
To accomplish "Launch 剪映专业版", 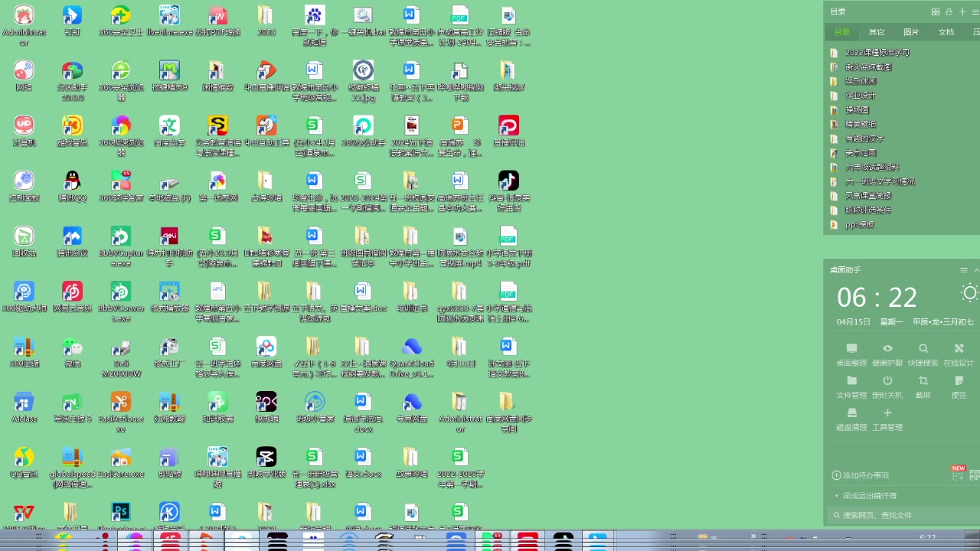I will point(266,461).
